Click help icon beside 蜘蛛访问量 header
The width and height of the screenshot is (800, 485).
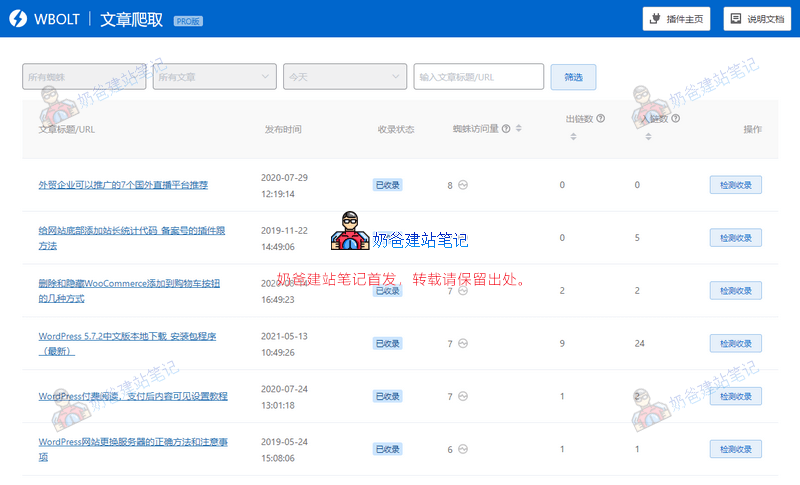coord(506,129)
